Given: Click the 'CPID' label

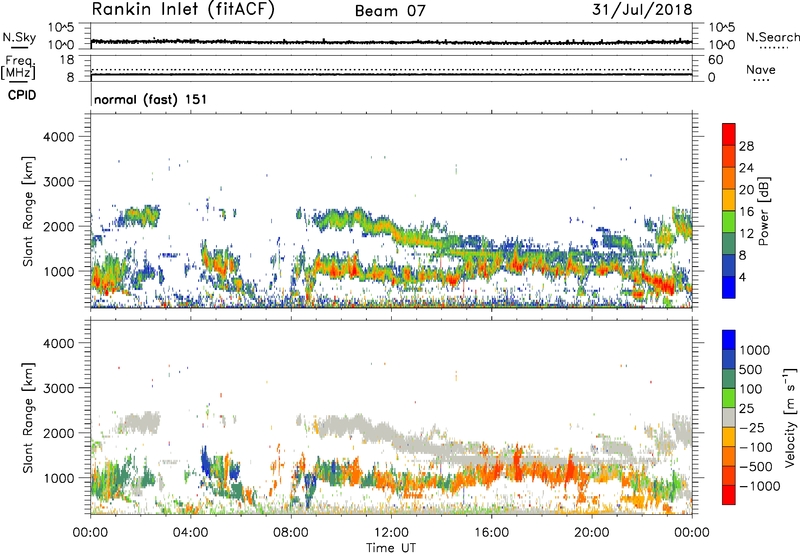Looking at the screenshot, I should point(22,95).
